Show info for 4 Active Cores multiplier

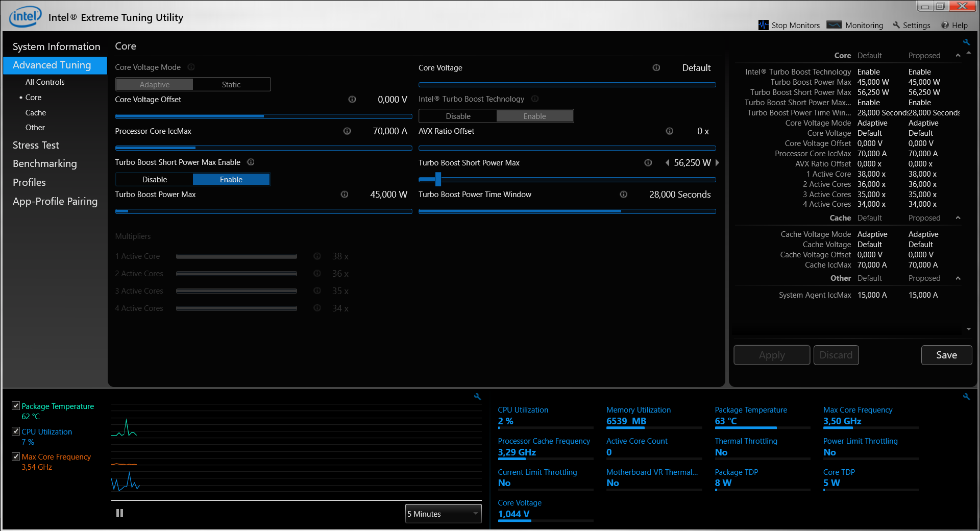point(317,308)
